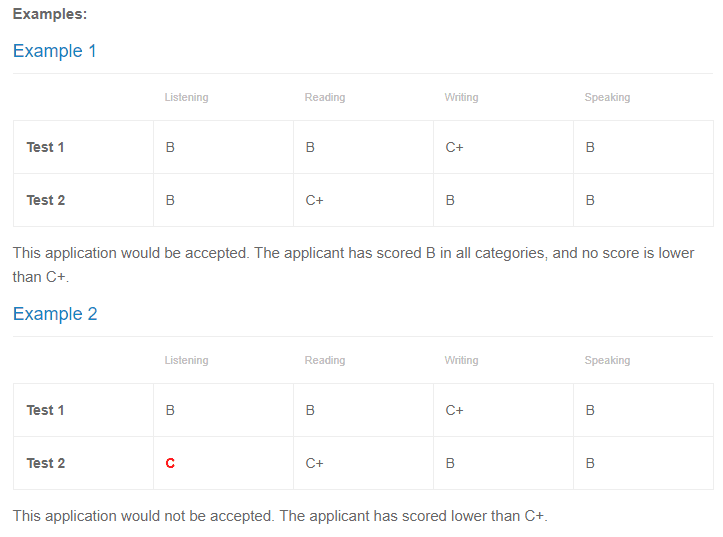Click the Test 2 row label in Example 2
Image resolution: width=723 pixels, height=537 pixels.
46,463
